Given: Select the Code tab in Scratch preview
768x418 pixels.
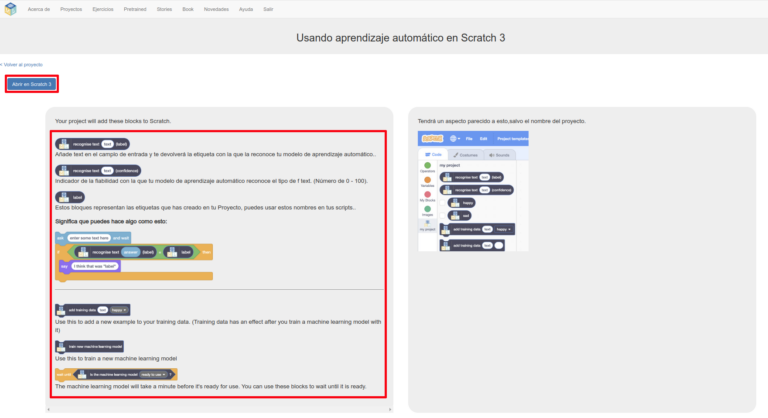Looking at the screenshot, I should tap(434, 155).
